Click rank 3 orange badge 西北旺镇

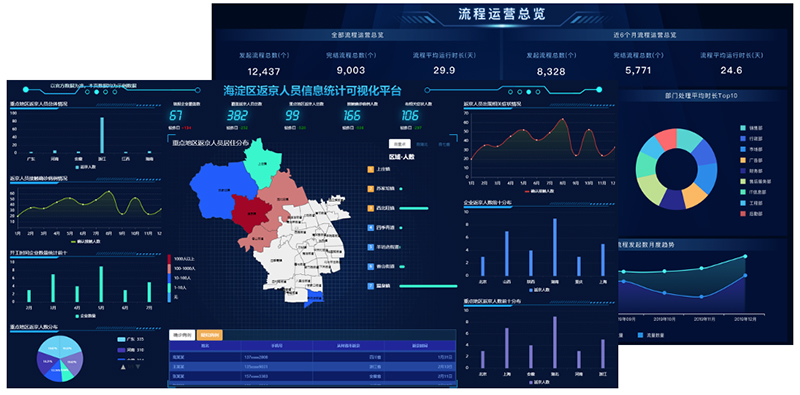click(x=370, y=208)
